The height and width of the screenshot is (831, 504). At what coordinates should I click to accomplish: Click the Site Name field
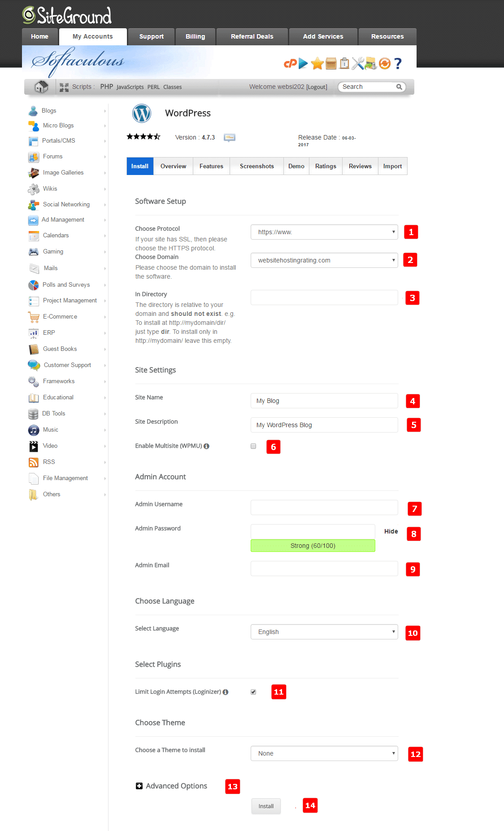point(324,401)
